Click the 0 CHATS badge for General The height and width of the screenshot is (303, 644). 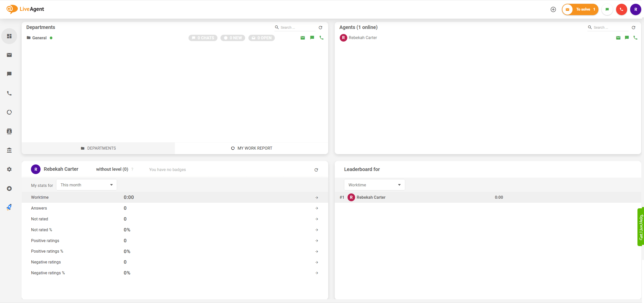coord(203,38)
